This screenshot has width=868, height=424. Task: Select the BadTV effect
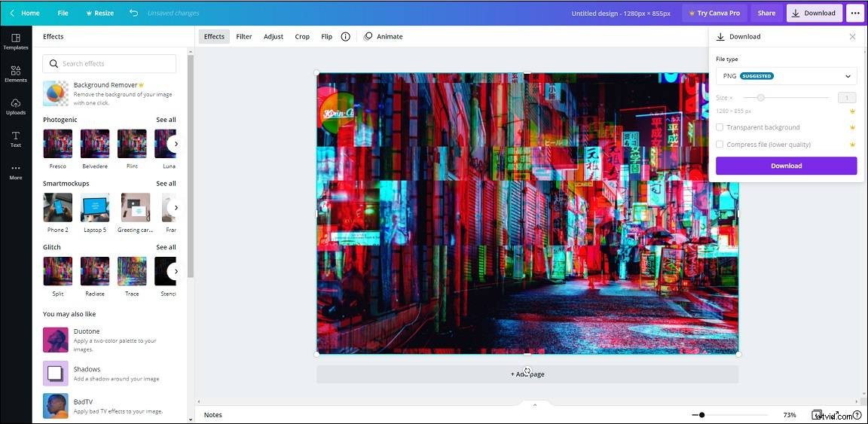(x=109, y=406)
